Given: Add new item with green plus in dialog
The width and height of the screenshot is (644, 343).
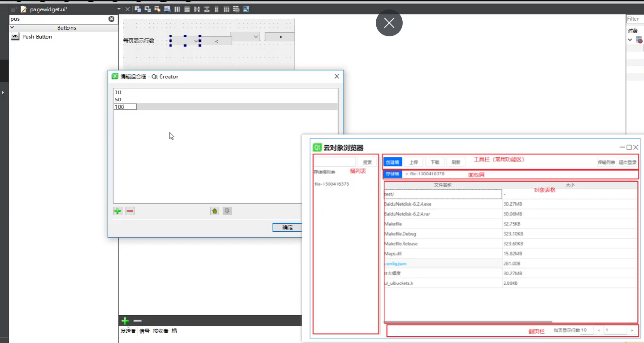Looking at the screenshot, I should pyautogui.click(x=117, y=211).
